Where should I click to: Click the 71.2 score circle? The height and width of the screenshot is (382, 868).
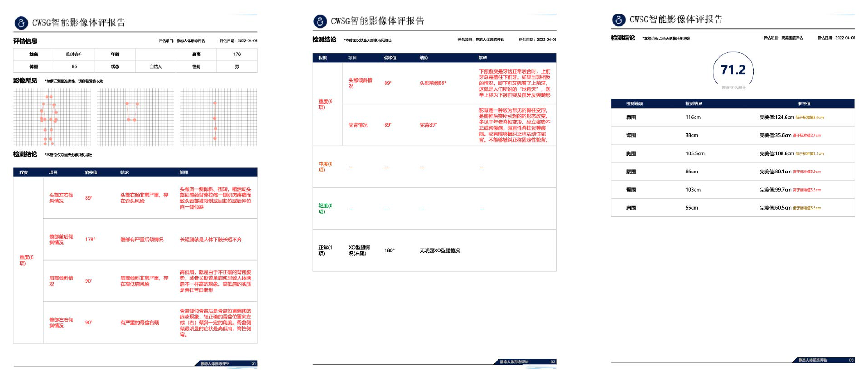[733, 70]
